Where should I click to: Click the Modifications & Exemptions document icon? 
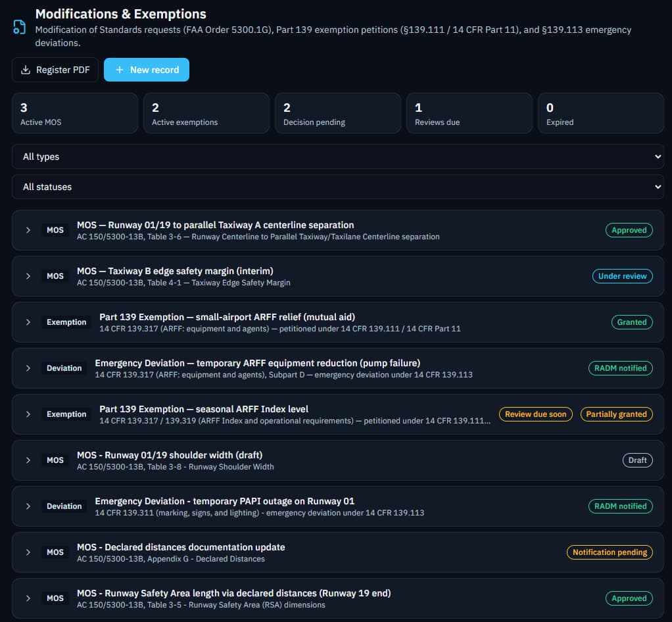click(x=19, y=27)
